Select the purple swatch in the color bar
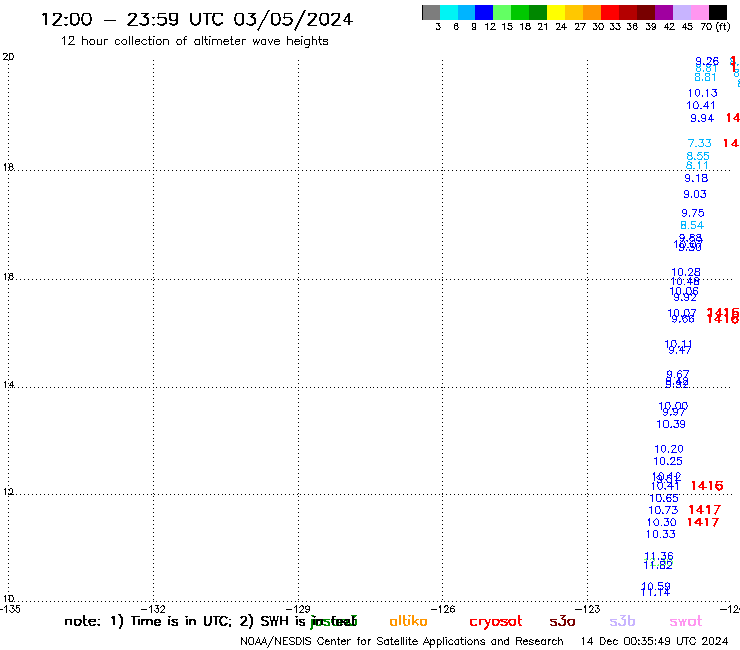The width and height of the screenshot is (740, 650). [664, 12]
